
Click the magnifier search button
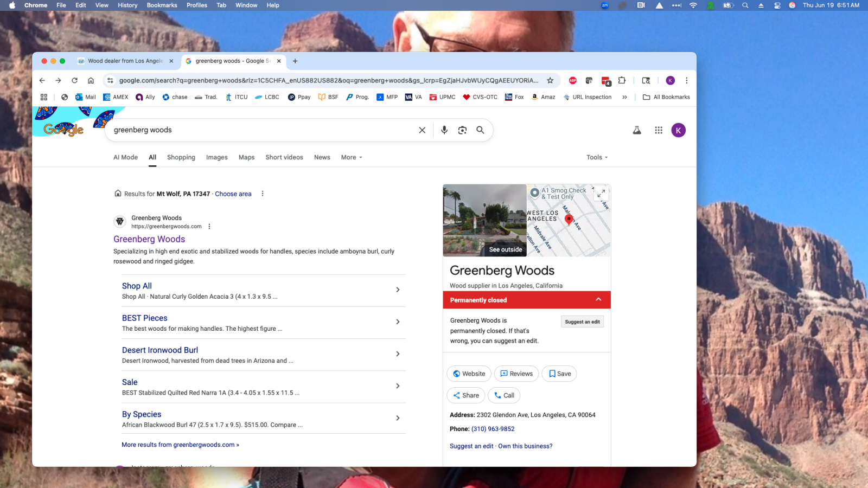pyautogui.click(x=480, y=130)
